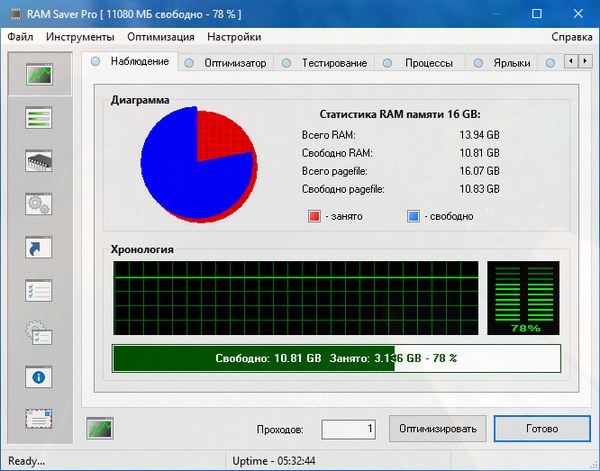600x471 pixels.
Task: Open the blue info icon in the sidebar
Action: pyautogui.click(x=40, y=377)
